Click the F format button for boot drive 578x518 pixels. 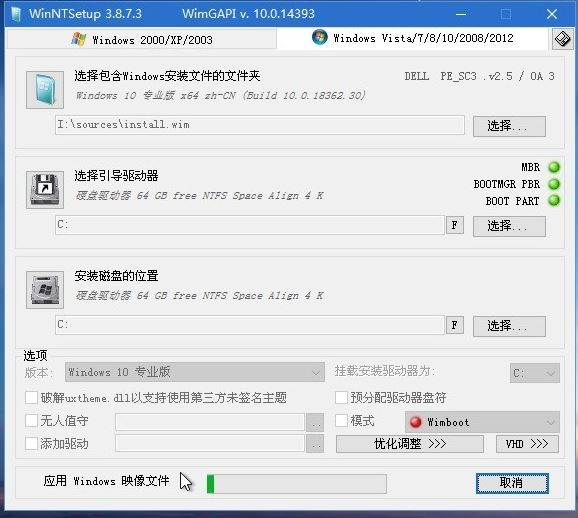coord(455,225)
